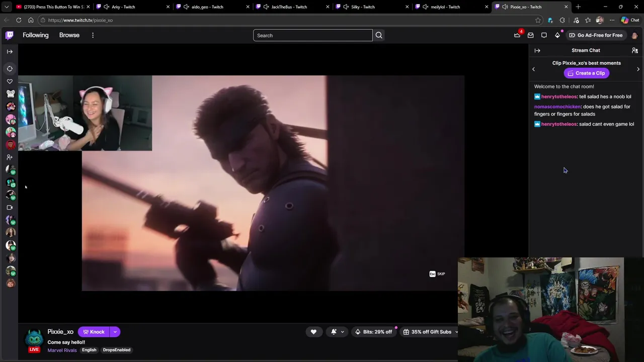Screen dimensions: 644x362
Task: Click the Twitch home logo
Action: click(x=10, y=35)
